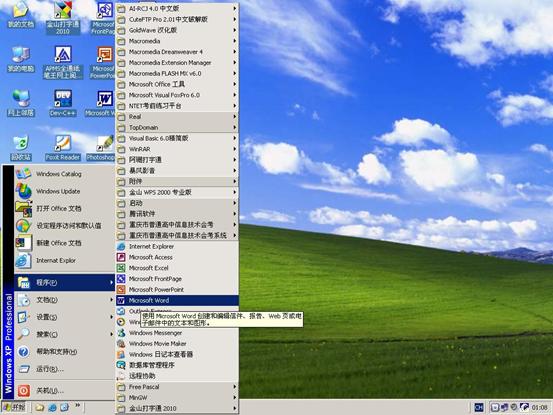Open the Microsoft Visual FoxPro 6.0 folder
The height and width of the screenshot is (415, 553).
point(177,95)
